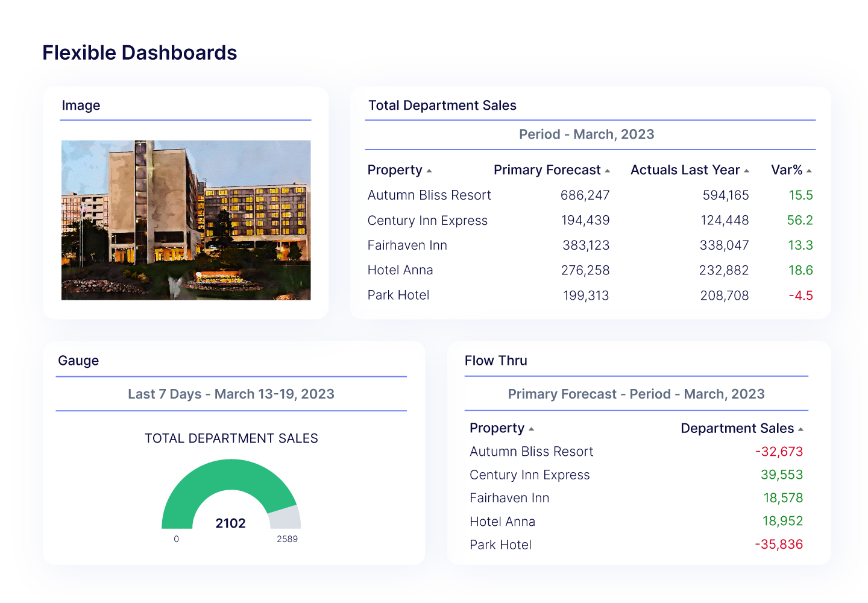
Task: Sort the Property column in Total Department Sales
Action: (x=429, y=170)
